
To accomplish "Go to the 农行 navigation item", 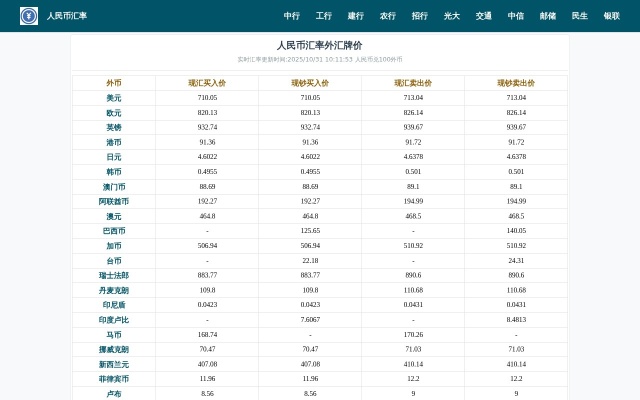I will coord(388,16).
